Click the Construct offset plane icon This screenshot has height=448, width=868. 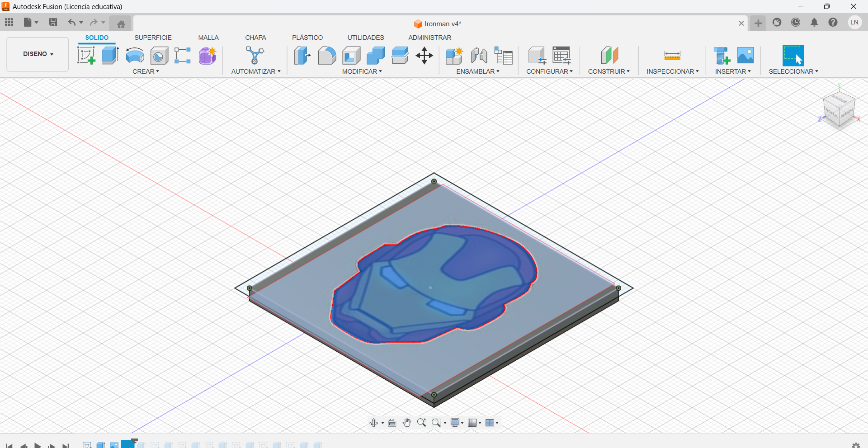(x=609, y=56)
